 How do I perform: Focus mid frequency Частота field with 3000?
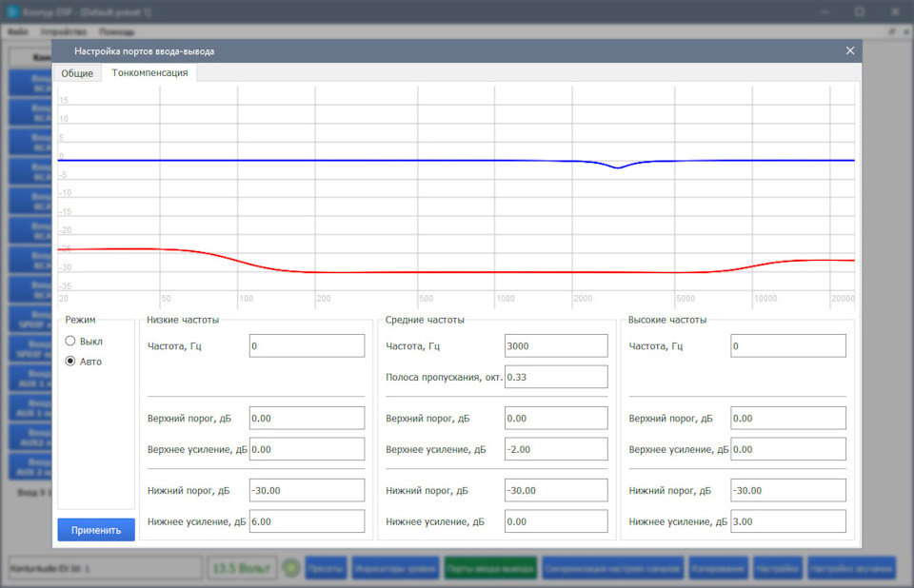556,345
